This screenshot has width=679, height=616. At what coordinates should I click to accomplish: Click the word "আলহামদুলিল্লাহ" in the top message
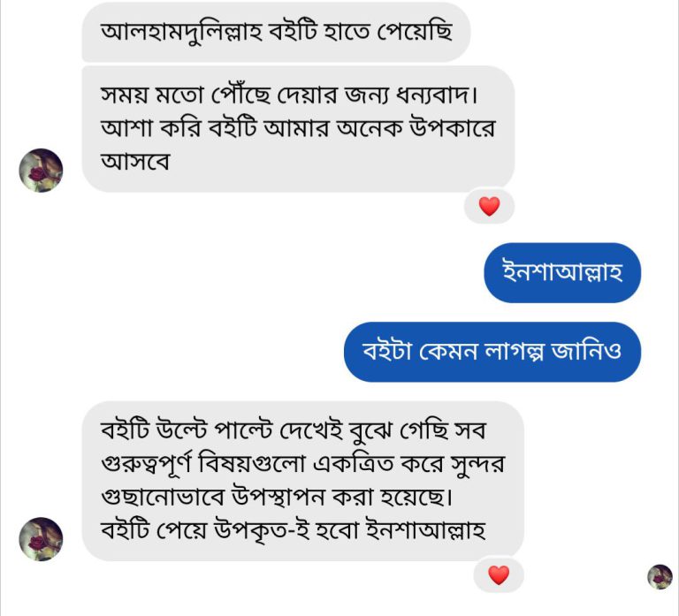(x=179, y=33)
